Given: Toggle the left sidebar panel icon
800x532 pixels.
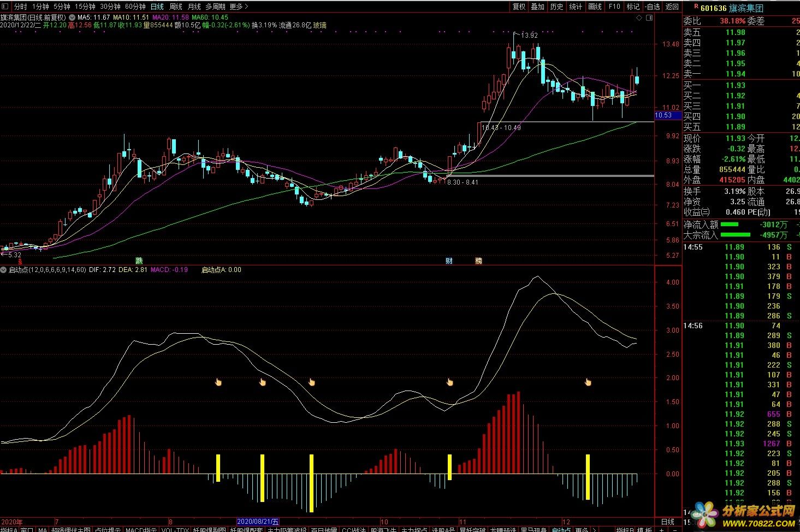Looking at the screenshot, I should (x=6, y=7).
